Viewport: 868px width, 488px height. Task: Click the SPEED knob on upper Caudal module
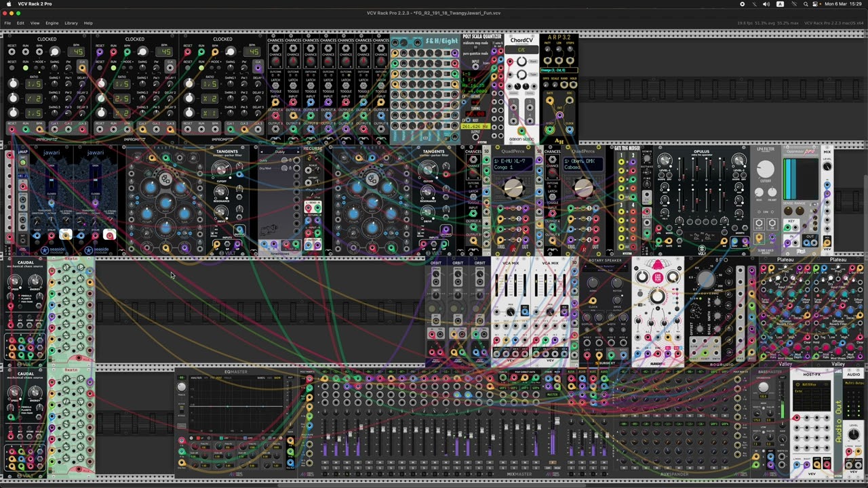click(x=15, y=280)
